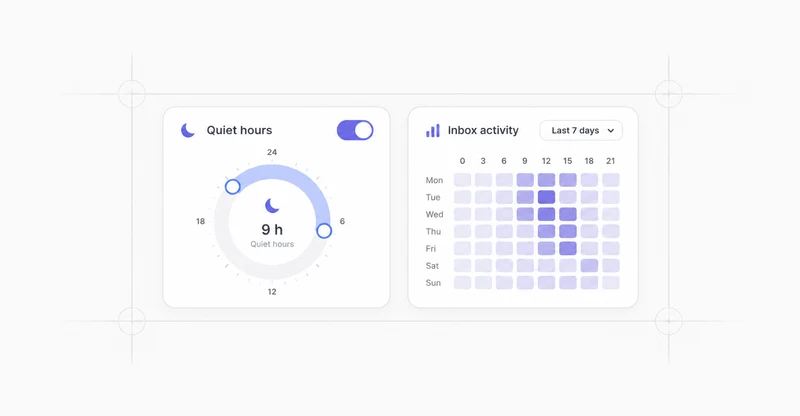Click the Wed row label
This screenshot has height=416, width=800.
click(x=434, y=214)
